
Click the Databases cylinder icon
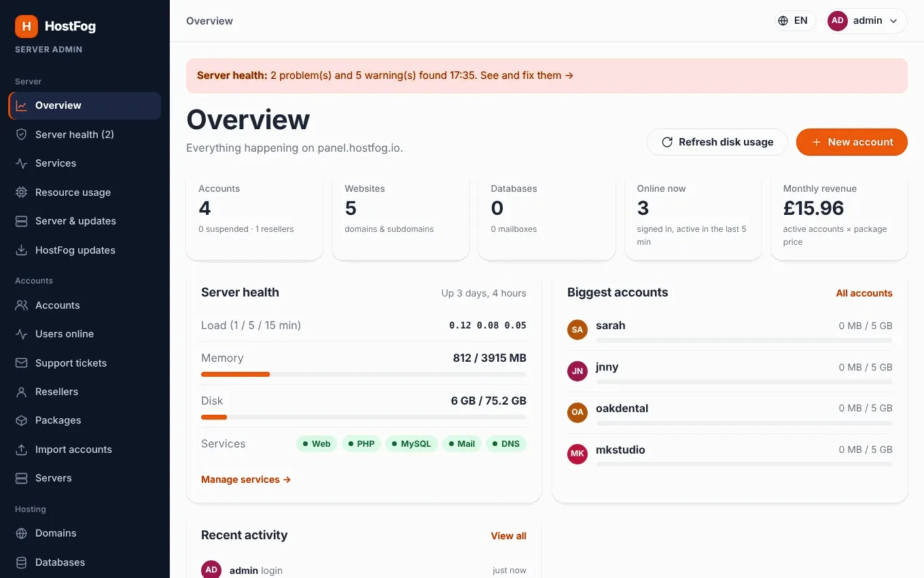pos(22,562)
